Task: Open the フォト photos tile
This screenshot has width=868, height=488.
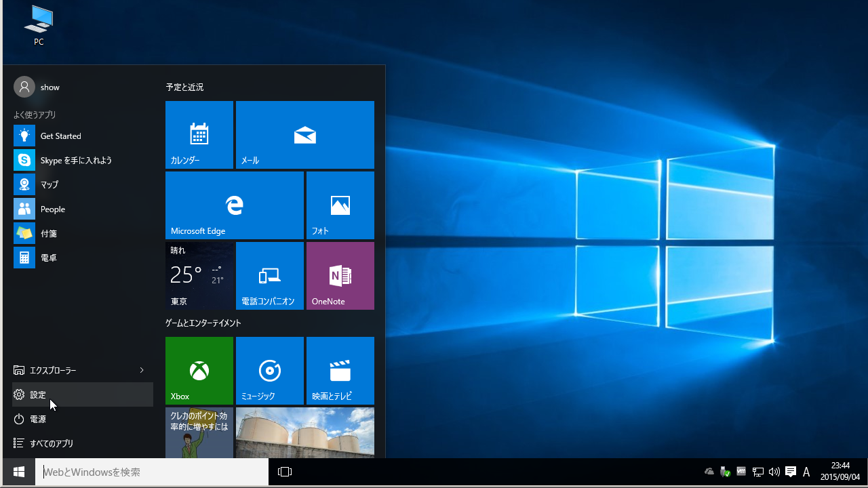Action: tap(340, 205)
